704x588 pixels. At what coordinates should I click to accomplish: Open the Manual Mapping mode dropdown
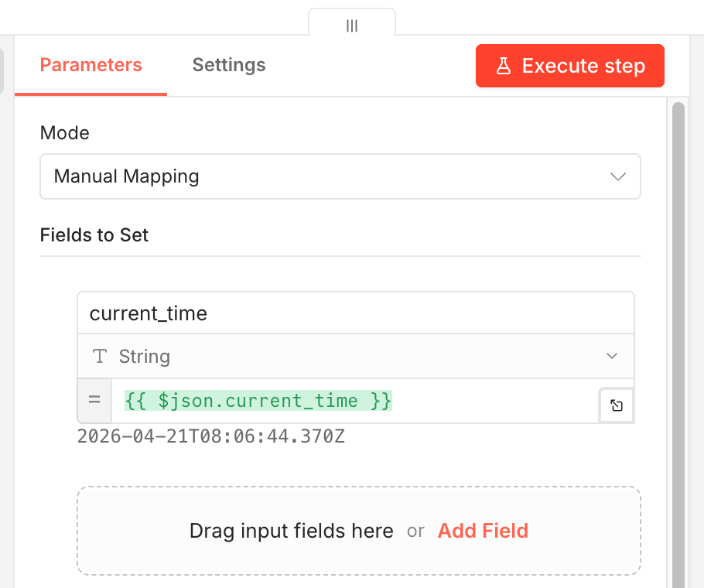[x=340, y=176]
